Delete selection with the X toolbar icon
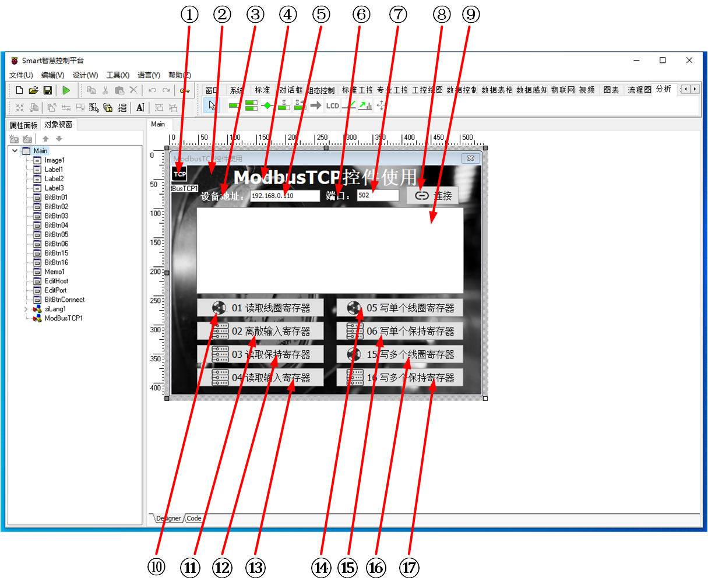This screenshot has height=588, width=708. pyautogui.click(x=133, y=90)
